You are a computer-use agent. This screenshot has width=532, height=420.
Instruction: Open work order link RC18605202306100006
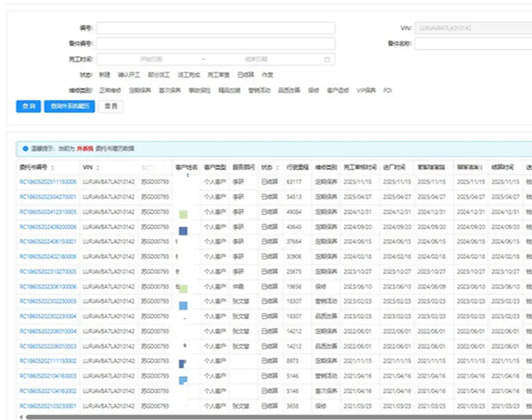click(48, 287)
